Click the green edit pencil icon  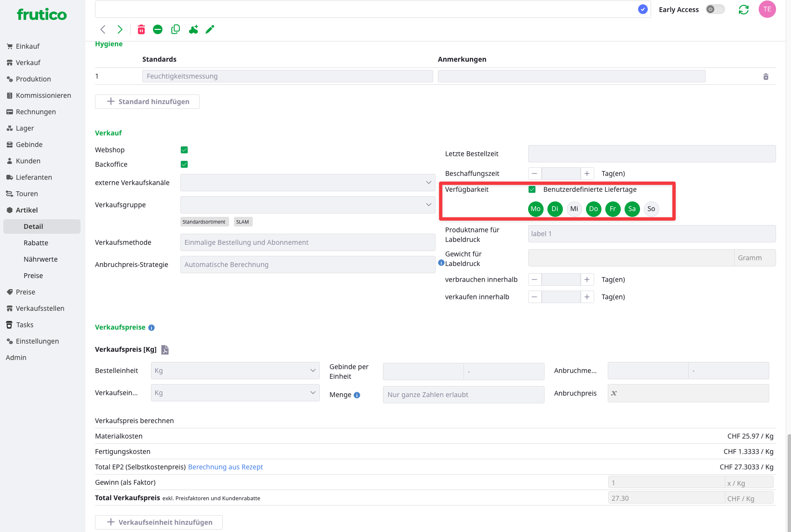pyautogui.click(x=210, y=30)
